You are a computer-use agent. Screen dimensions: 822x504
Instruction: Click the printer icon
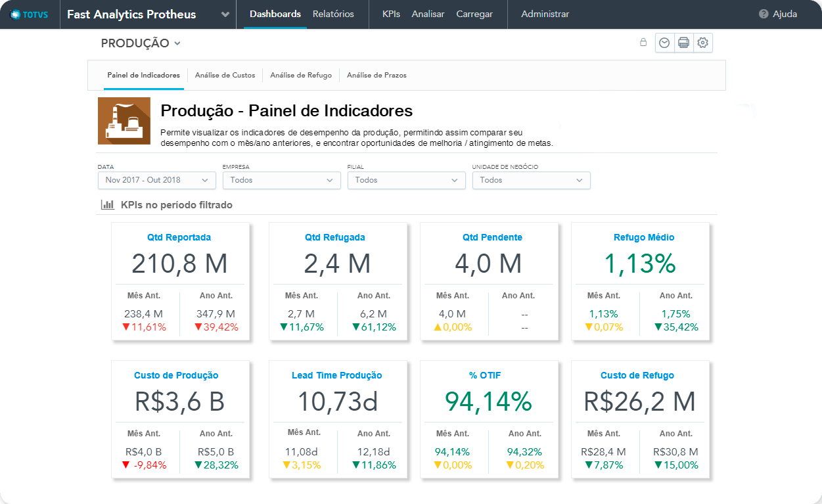click(x=683, y=43)
